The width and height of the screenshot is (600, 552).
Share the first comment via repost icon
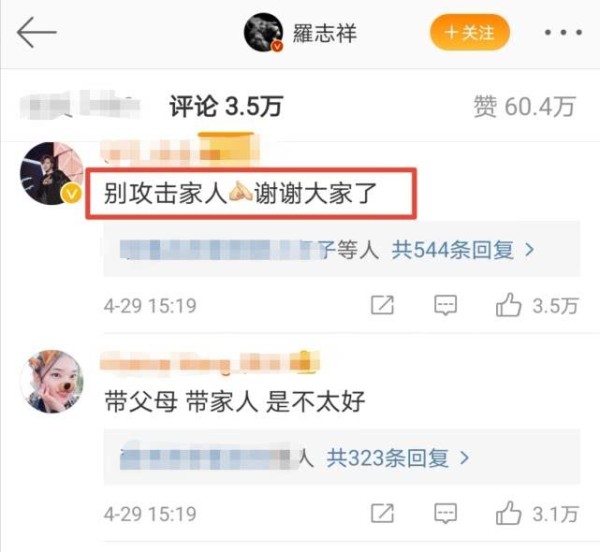[x=382, y=305]
